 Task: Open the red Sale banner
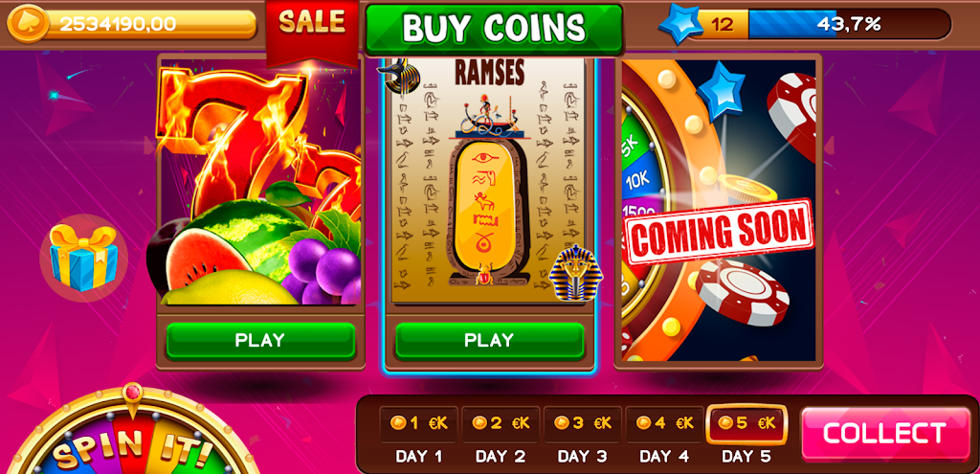pyautogui.click(x=312, y=30)
